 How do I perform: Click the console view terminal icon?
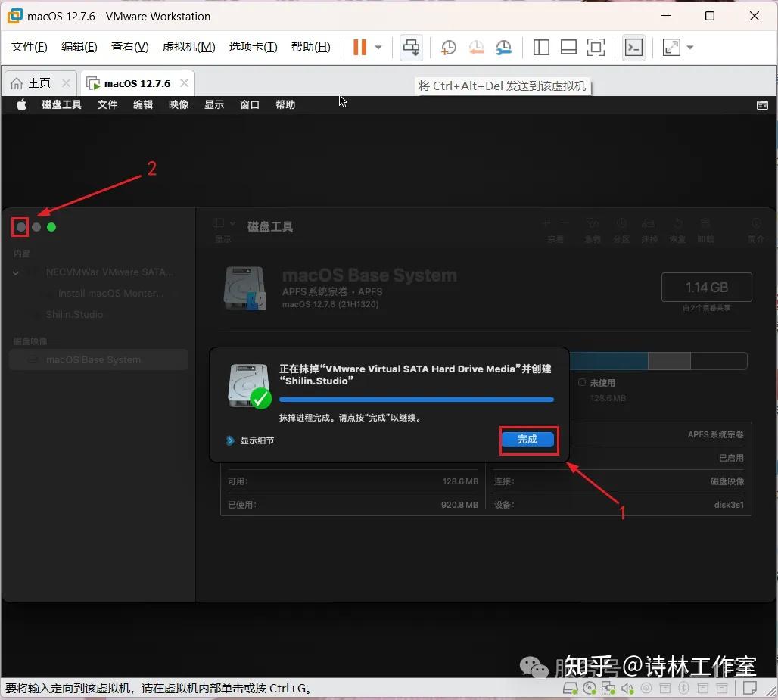[633, 48]
